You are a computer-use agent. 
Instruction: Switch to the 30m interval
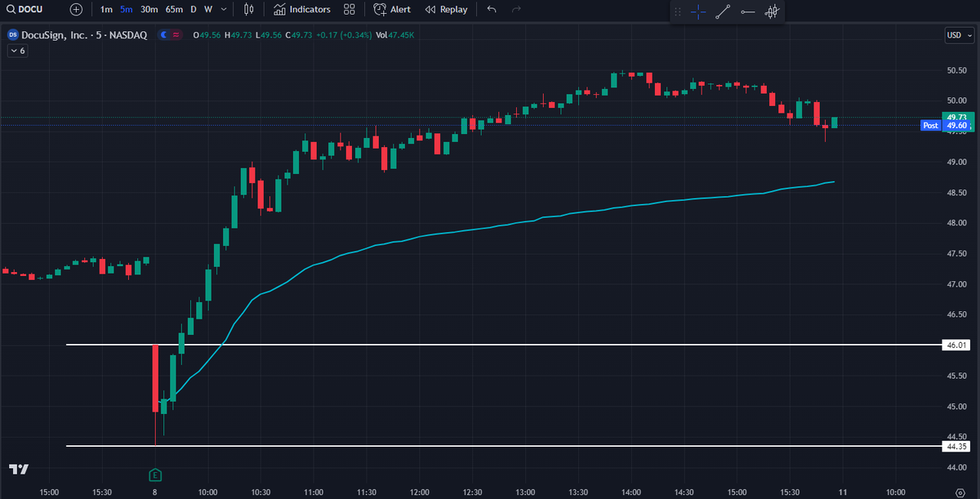click(149, 10)
